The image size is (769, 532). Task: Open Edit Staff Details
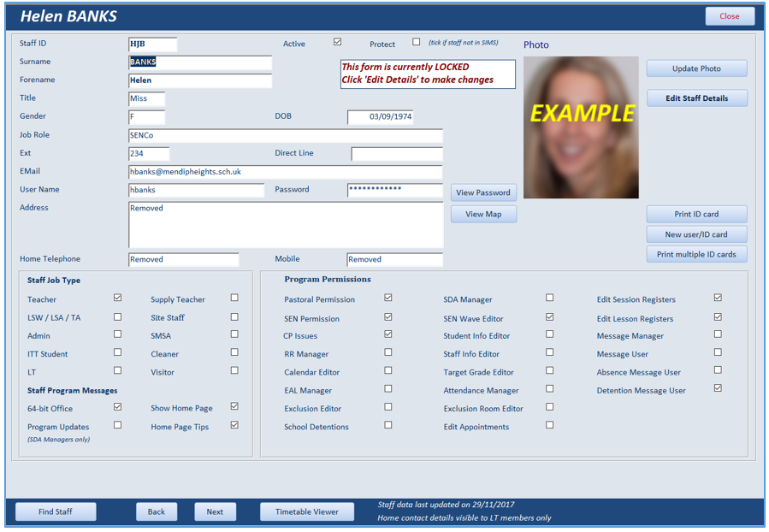click(696, 98)
